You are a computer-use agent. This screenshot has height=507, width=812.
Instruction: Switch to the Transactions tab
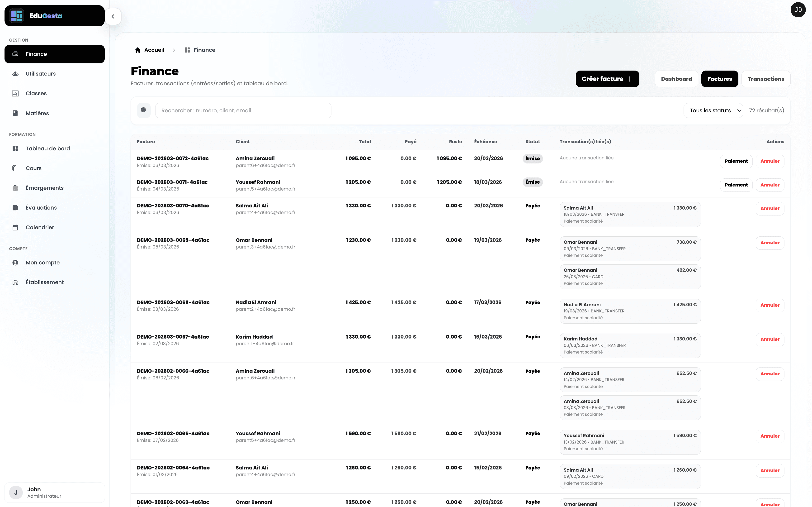766,79
